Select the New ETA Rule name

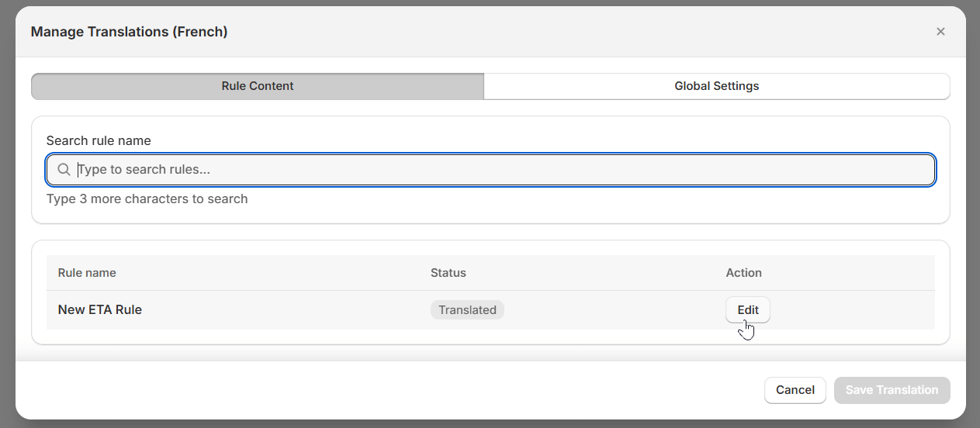(x=100, y=310)
